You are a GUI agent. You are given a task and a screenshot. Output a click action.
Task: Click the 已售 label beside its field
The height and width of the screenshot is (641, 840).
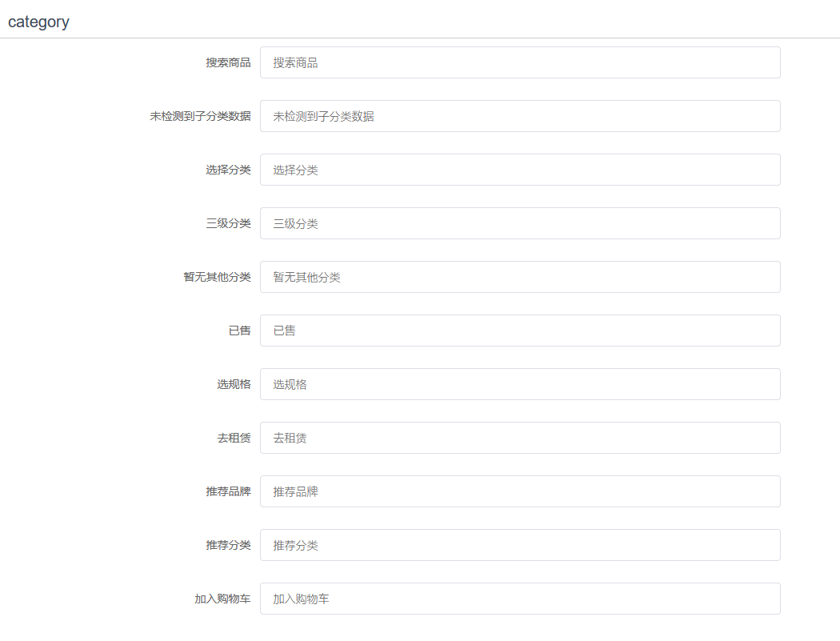(239, 331)
